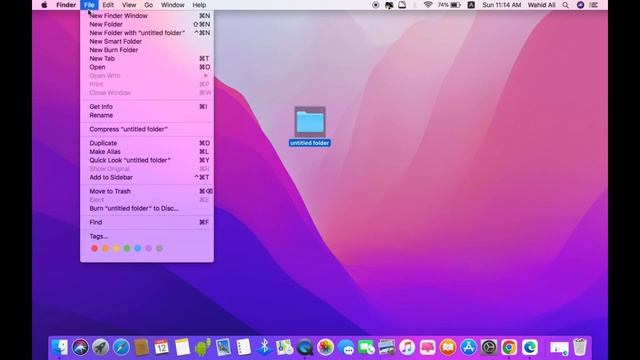Click the screen recording status icon

point(376,5)
